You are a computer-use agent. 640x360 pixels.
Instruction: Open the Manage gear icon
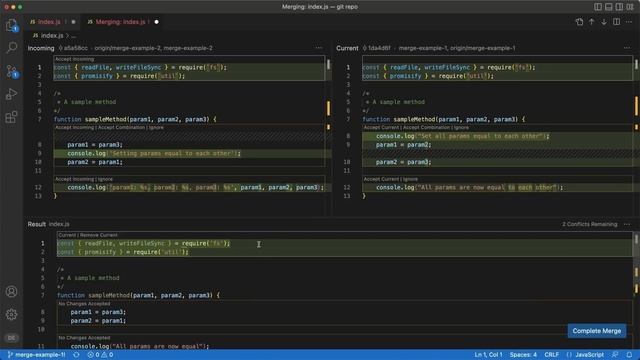(11, 315)
